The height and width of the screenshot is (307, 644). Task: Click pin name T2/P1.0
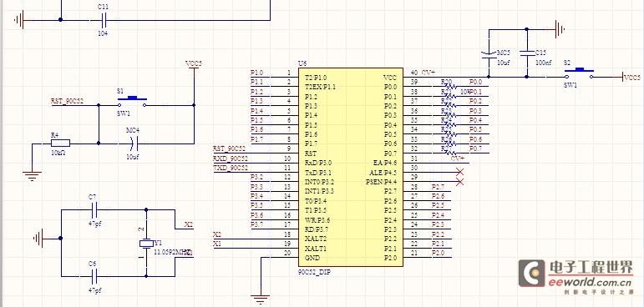tap(316, 78)
